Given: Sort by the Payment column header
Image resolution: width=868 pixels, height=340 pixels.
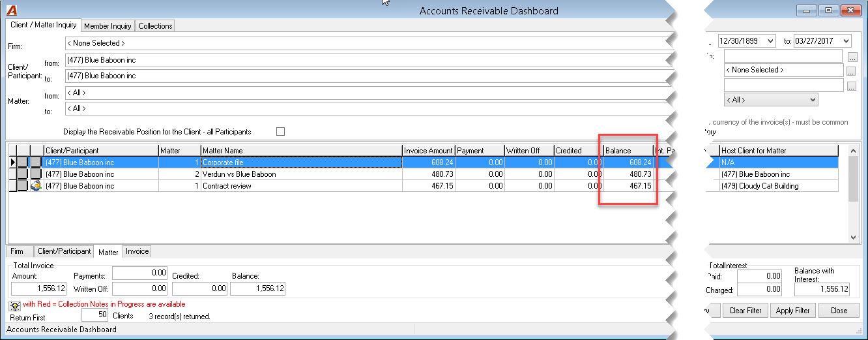Looking at the screenshot, I should (480, 151).
